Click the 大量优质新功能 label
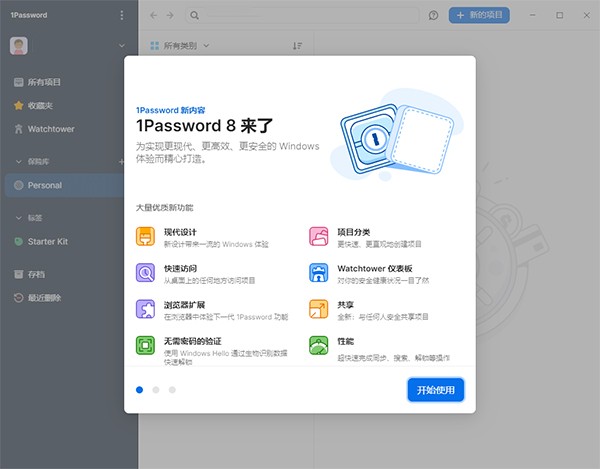This screenshot has width=600, height=469. coord(165,208)
